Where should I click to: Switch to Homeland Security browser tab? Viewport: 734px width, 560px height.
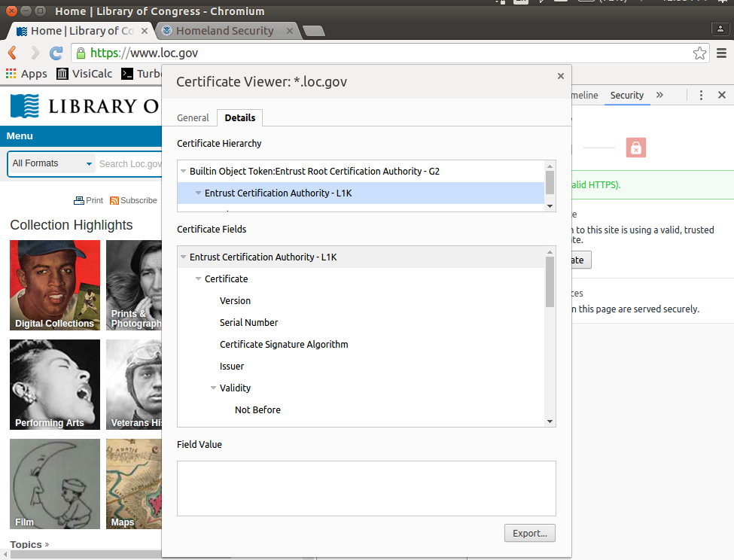click(x=224, y=31)
